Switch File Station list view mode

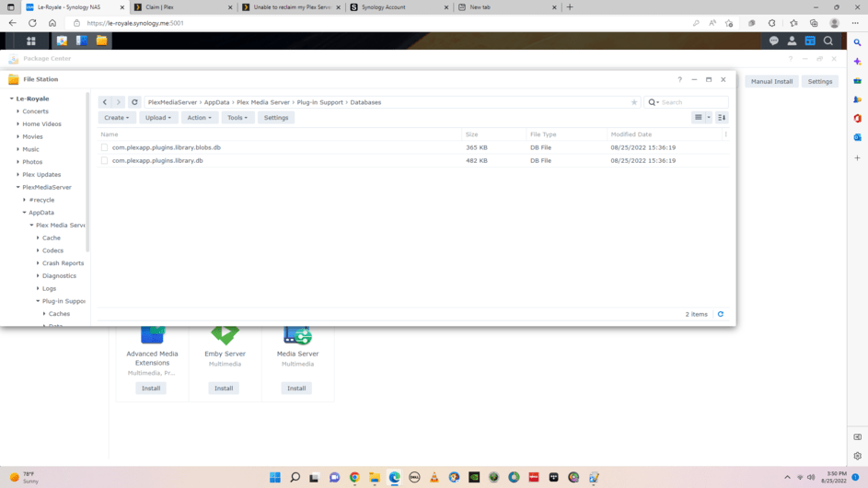(699, 118)
